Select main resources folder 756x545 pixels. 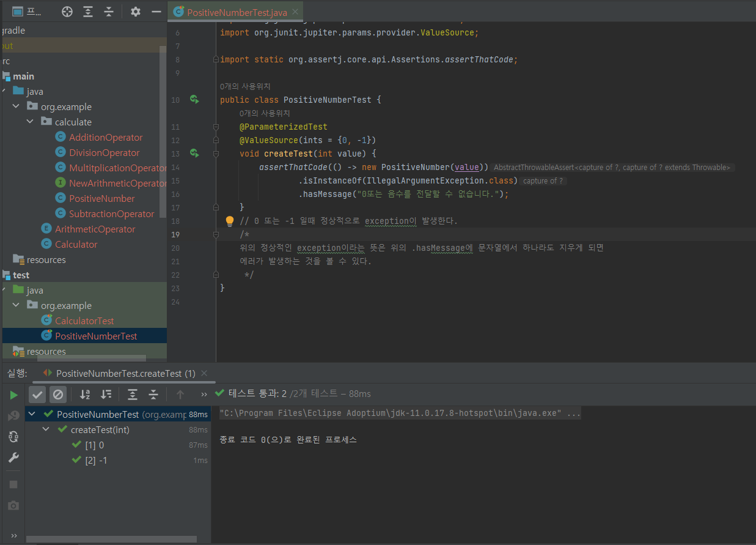(x=39, y=260)
